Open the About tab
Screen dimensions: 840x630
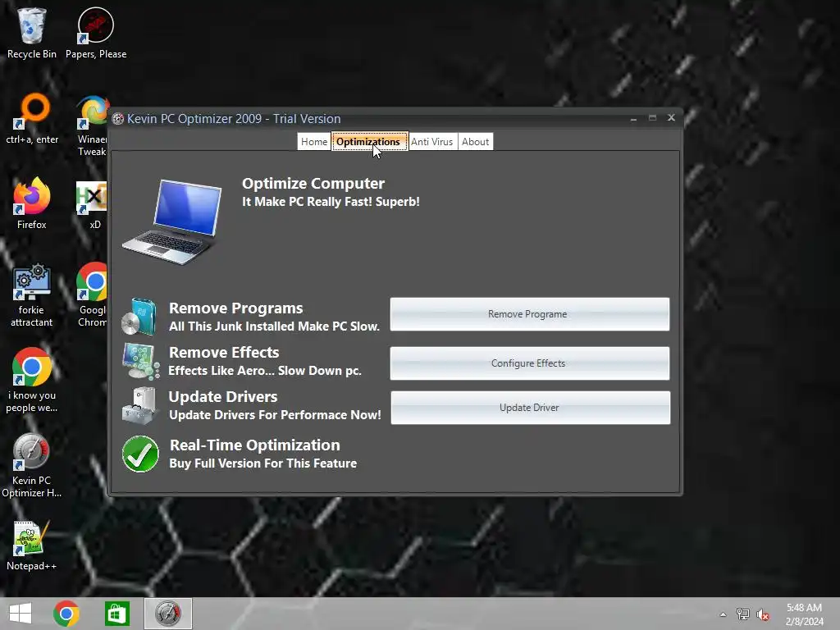pos(475,141)
